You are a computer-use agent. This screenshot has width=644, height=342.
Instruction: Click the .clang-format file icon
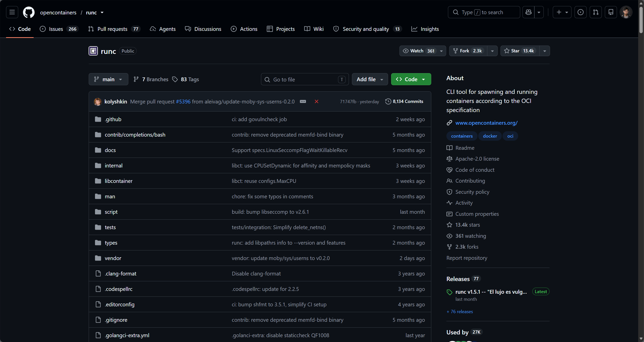point(98,273)
